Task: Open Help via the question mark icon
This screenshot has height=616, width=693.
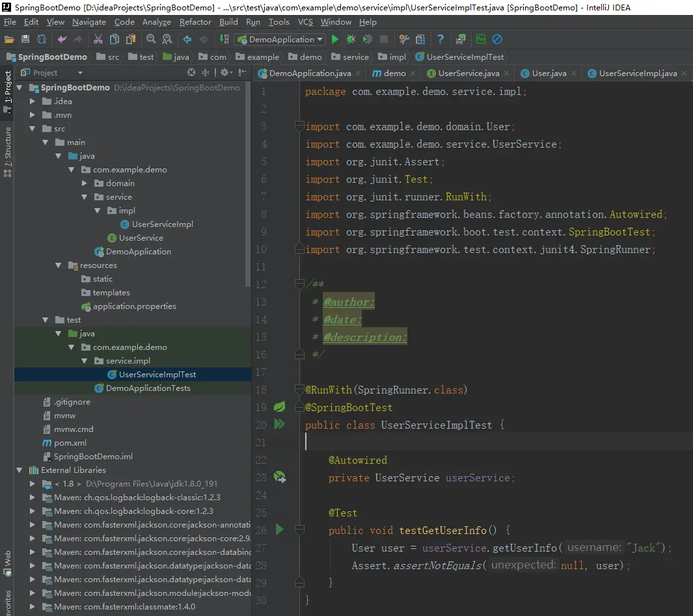Action: pos(441,40)
